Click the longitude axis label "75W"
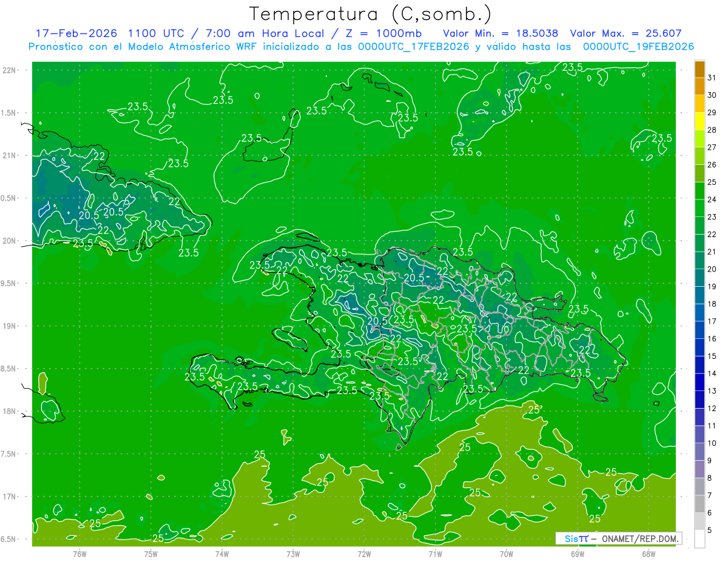Screen dimensions: 728x562 (x=151, y=554)
